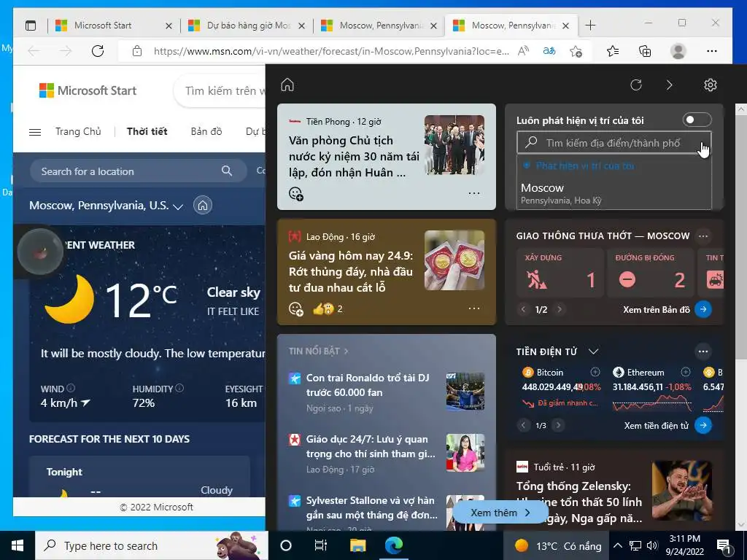Go to previous traffic page arrow
747x560 pixels.
tap(524, 309)
